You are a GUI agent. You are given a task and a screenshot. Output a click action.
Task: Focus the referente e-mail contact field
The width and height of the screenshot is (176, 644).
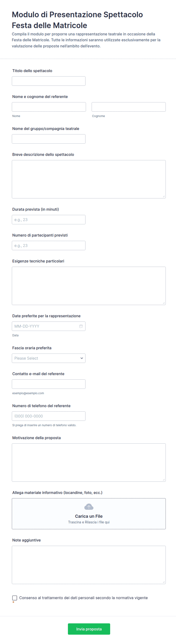tap(49, 384)
